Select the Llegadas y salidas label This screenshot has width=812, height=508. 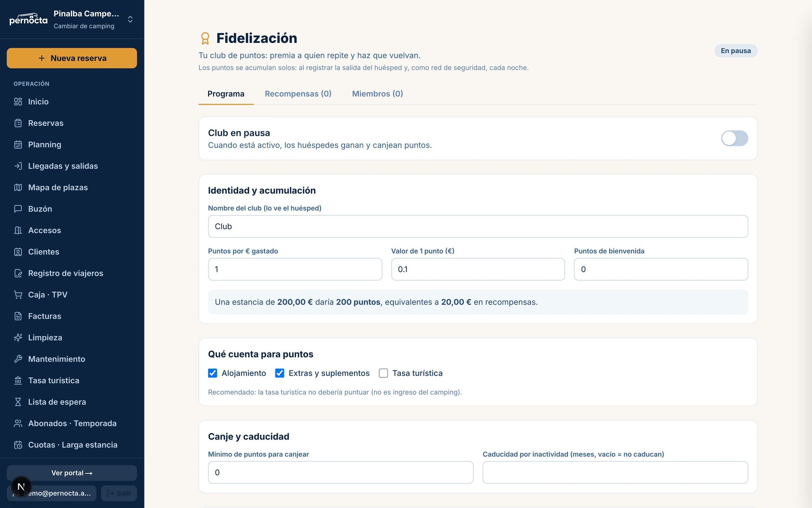click(63, 166)
